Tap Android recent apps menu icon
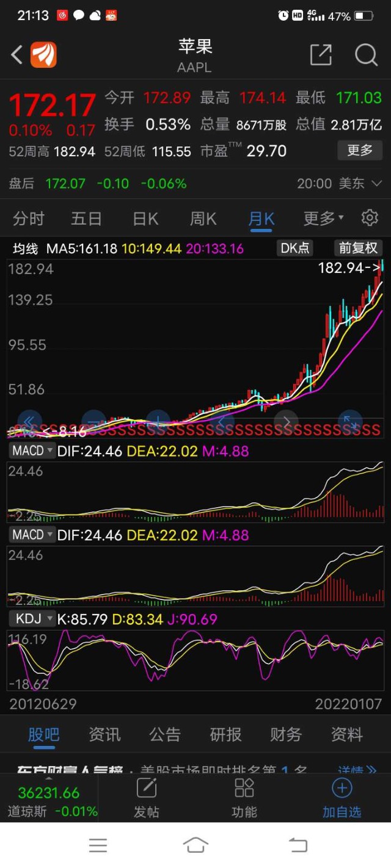Viewport: 391px width, 868px height. coord(98,845)
